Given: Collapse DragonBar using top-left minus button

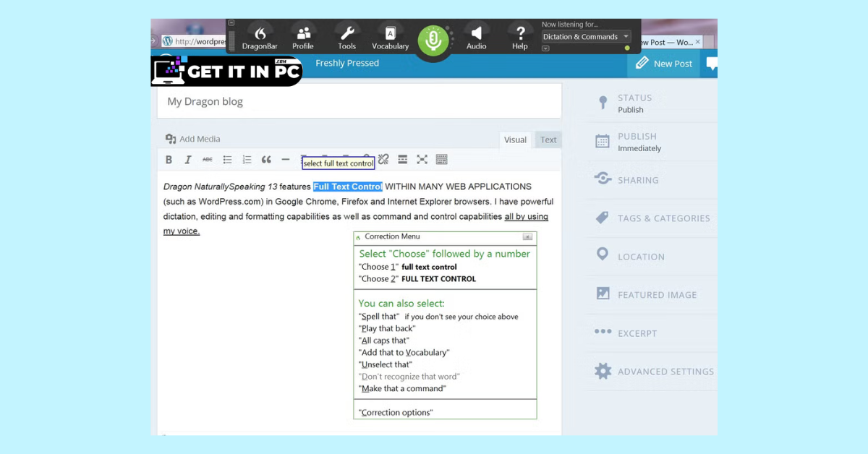Looking at the screenshot, I should (x=231, y=23).
